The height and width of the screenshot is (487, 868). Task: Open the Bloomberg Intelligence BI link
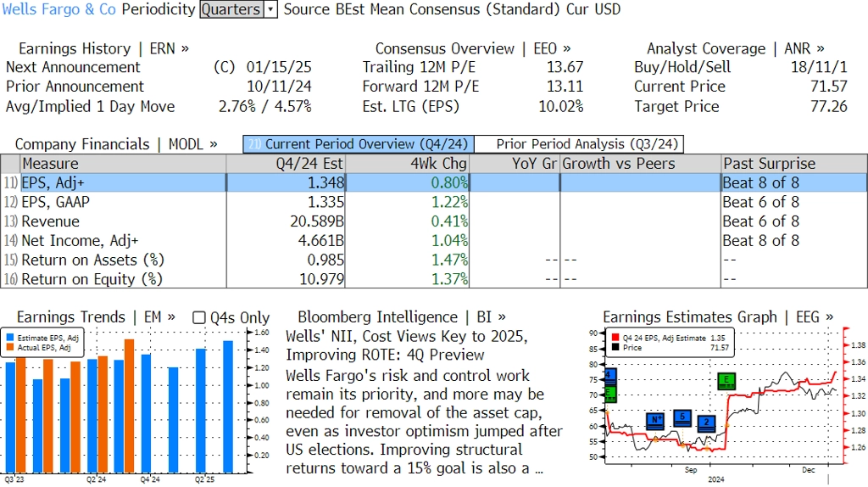(402, 317)
